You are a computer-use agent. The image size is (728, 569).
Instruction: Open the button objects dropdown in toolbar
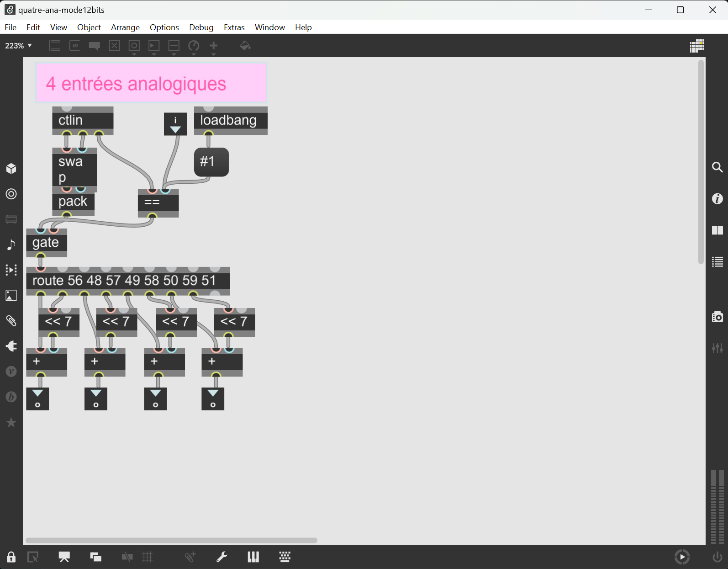pos(134,47)
